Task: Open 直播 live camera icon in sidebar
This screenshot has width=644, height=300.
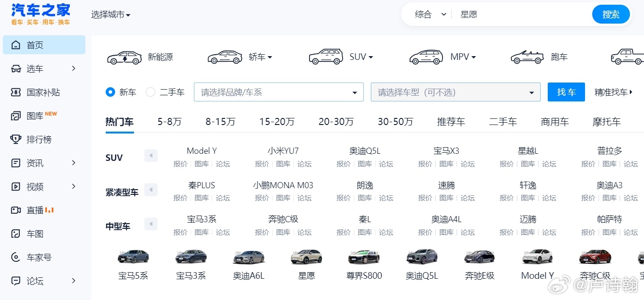Action: (x=16, y=210)
